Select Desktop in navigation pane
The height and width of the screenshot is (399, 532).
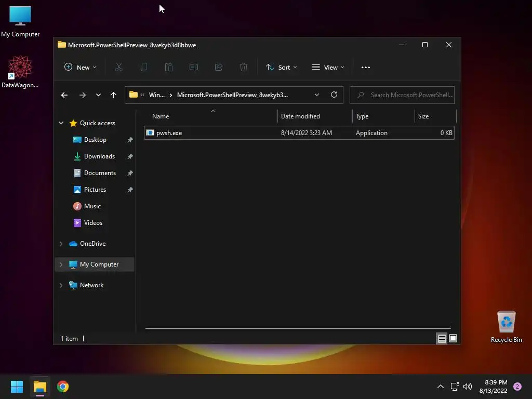95,140
